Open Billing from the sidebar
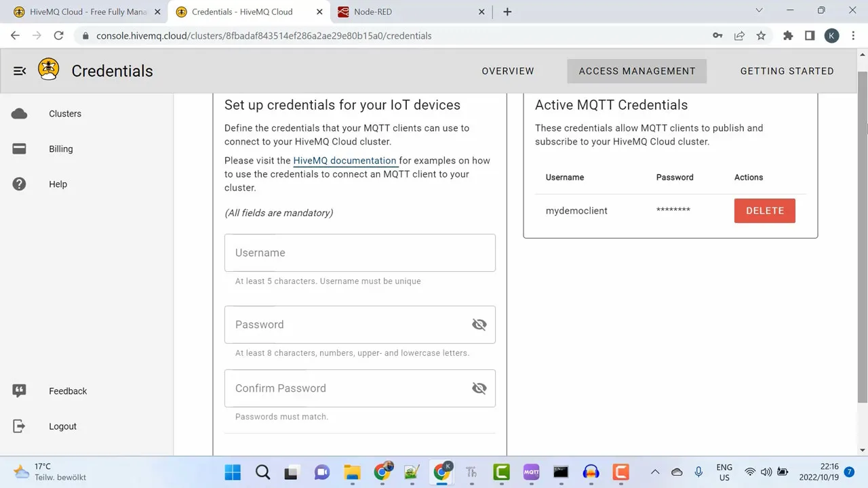 pyautogui.click(x=60, y=149)
